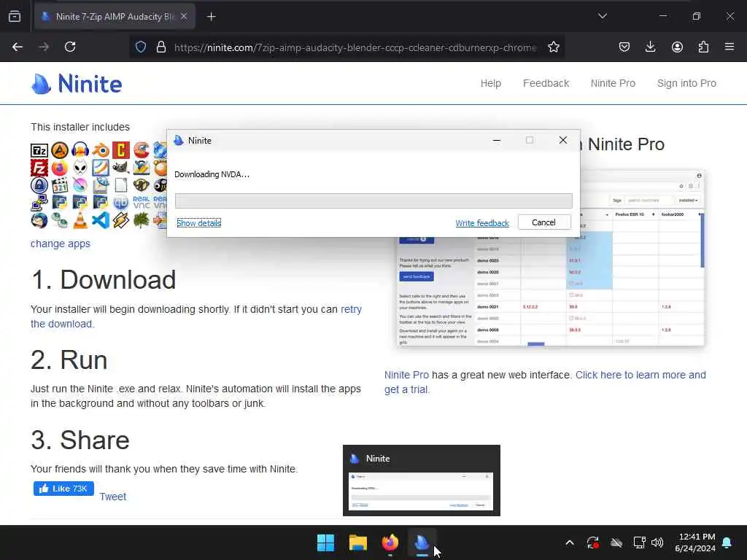Click the GIMP mascot icon

(121, 168)
